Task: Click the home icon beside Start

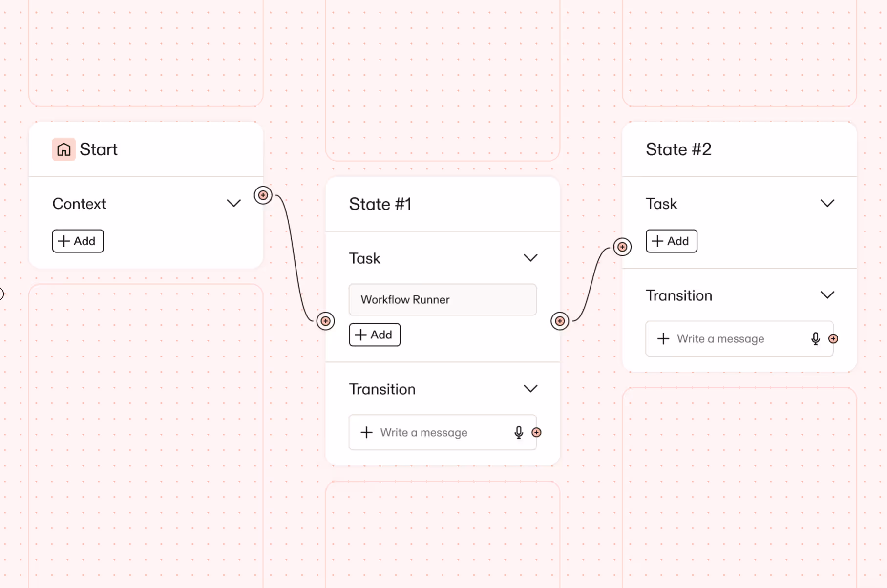Action: coord(64,149)
